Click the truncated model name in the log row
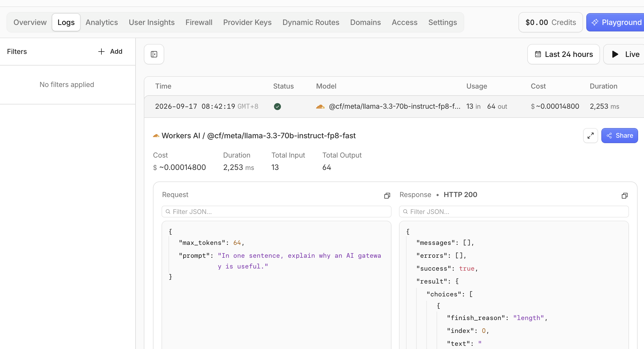 point(394,107)
